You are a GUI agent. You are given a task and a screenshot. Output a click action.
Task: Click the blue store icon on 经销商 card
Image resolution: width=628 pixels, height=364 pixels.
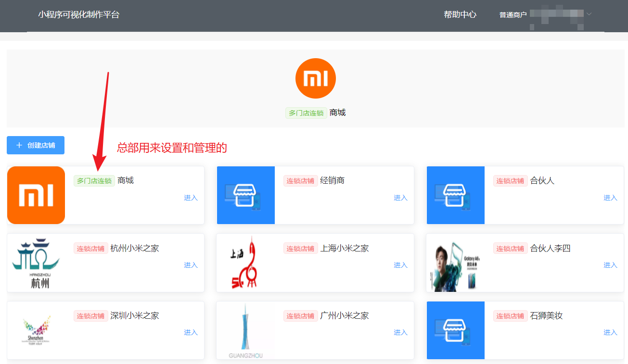pyautogui.click(x=246, y=195)
